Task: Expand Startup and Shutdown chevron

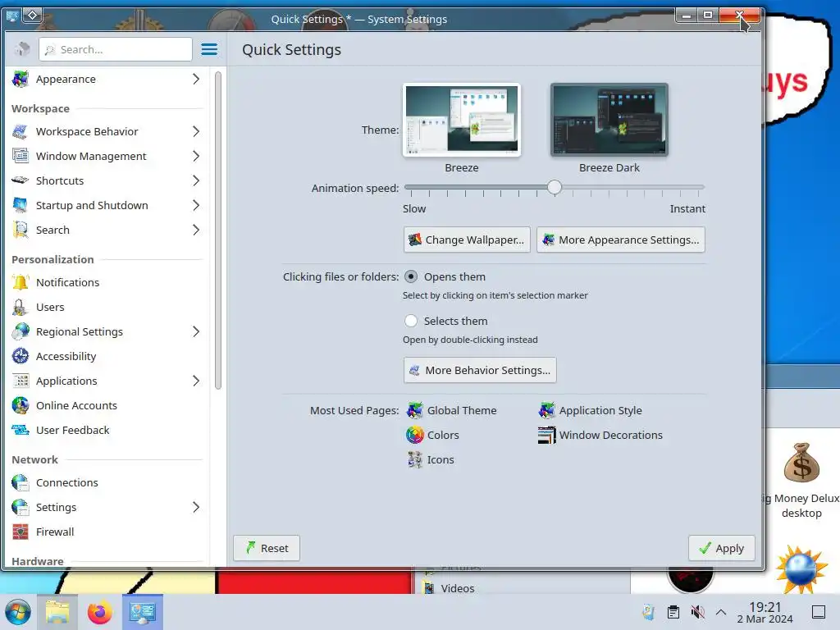Action: [x=196, y=205]
